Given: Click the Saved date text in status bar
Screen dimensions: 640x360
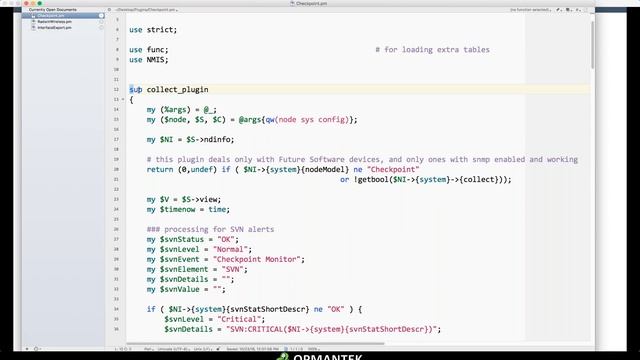Looking at the screenshot, I should (x=253, y=349).
